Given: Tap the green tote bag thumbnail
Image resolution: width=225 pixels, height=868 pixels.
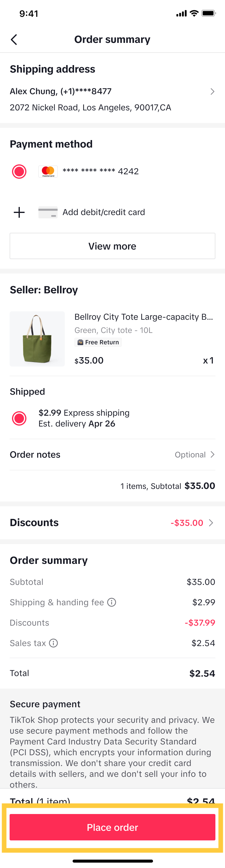Looking at the screenshot, I should click(37, 339).
